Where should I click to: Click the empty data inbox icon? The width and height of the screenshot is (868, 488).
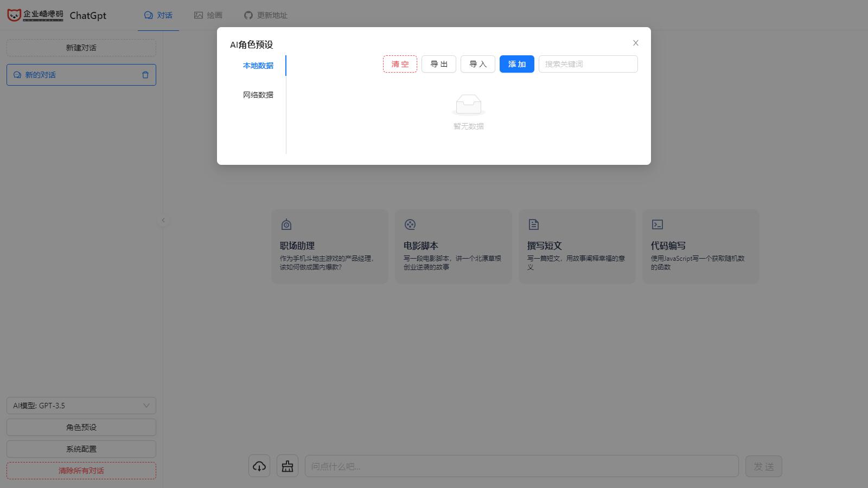[469, 105]
